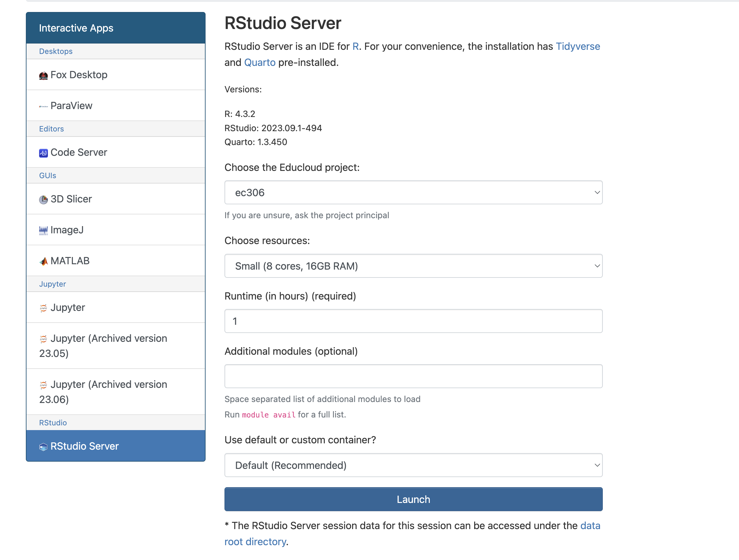Open the Educloud project dropdown
739x560 pixels.
(413, 192)
